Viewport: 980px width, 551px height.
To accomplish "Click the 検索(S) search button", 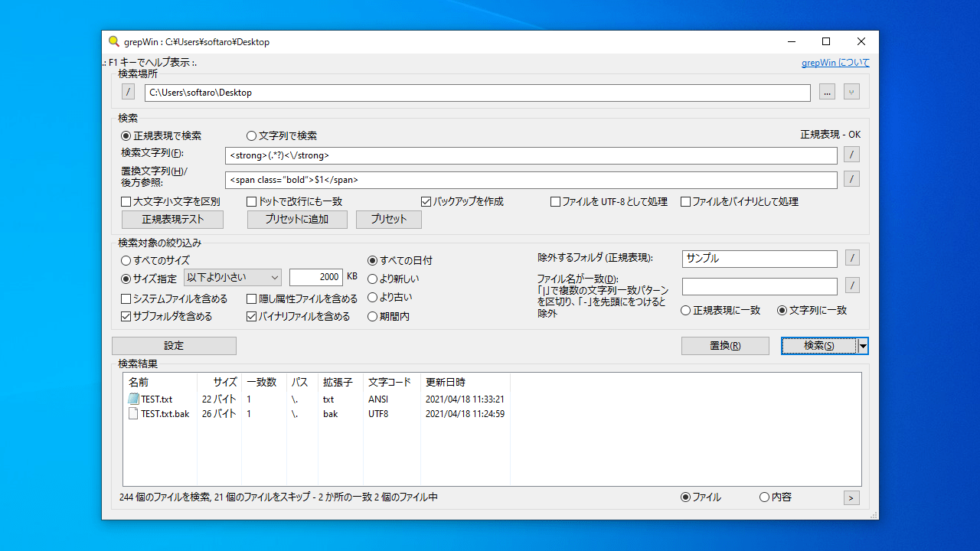I will [x=819, y=346].
